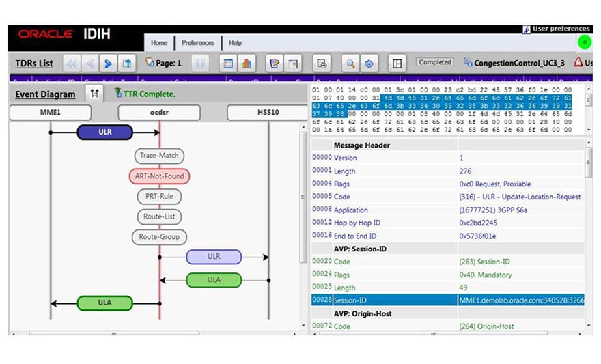Viewport: 601px width, 364px height.
Task: Select the Application 3GPP S6a row
Action: click(x=448, y=210)
